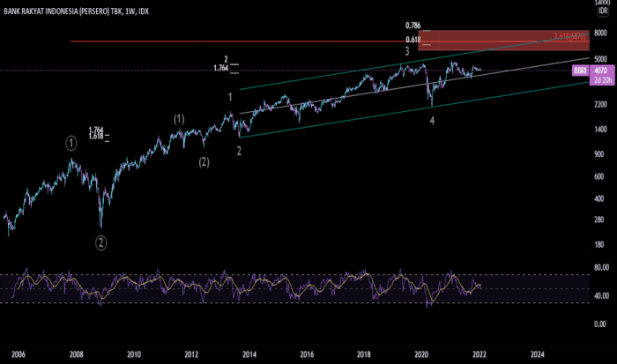Select the parenthesized (2) wave label
This screenshot has width=617, height=364.
point(204,161)
